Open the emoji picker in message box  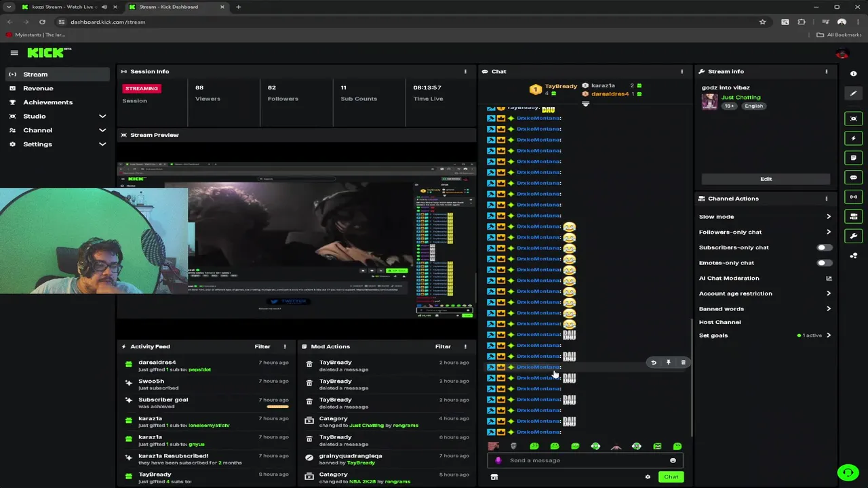coord(673,461)
